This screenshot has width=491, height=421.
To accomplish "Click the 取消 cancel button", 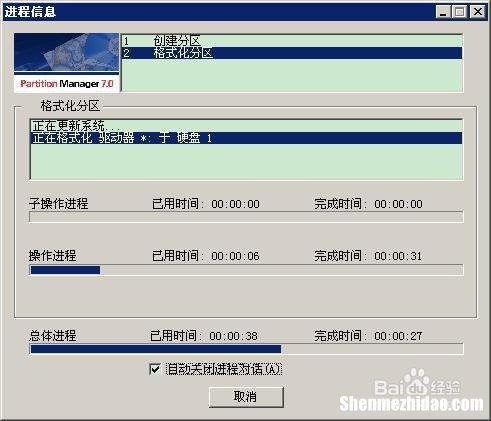I will click(x=246, y=397).
